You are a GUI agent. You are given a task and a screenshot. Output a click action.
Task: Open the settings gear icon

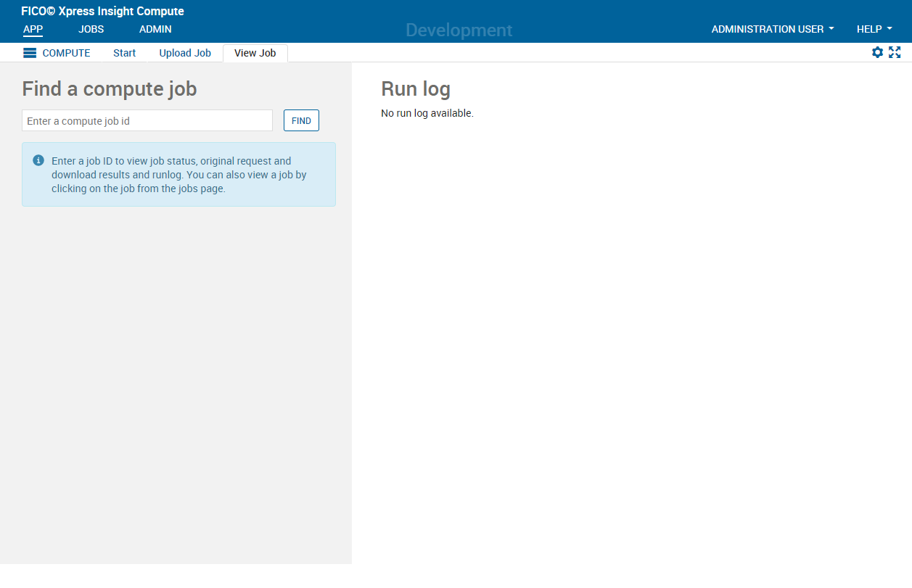877,52
